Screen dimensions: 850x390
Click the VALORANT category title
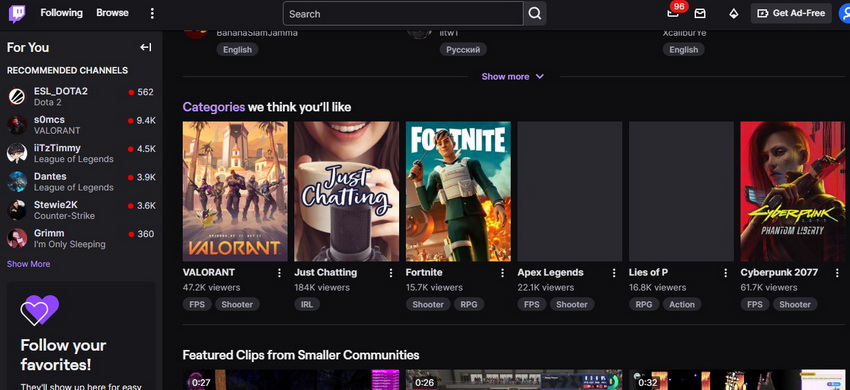click(x=209, y=272)
